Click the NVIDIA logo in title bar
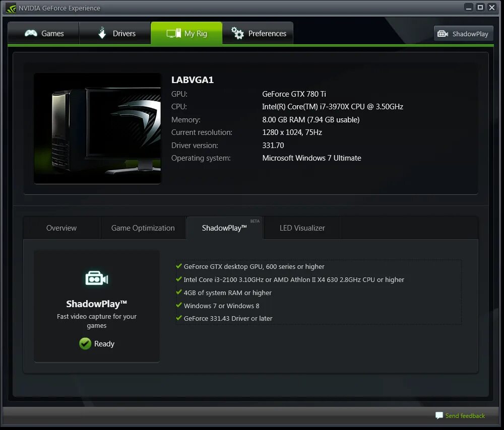Image resolution: width=504 pixels, height=430 pixels. [x=11, y=8]
